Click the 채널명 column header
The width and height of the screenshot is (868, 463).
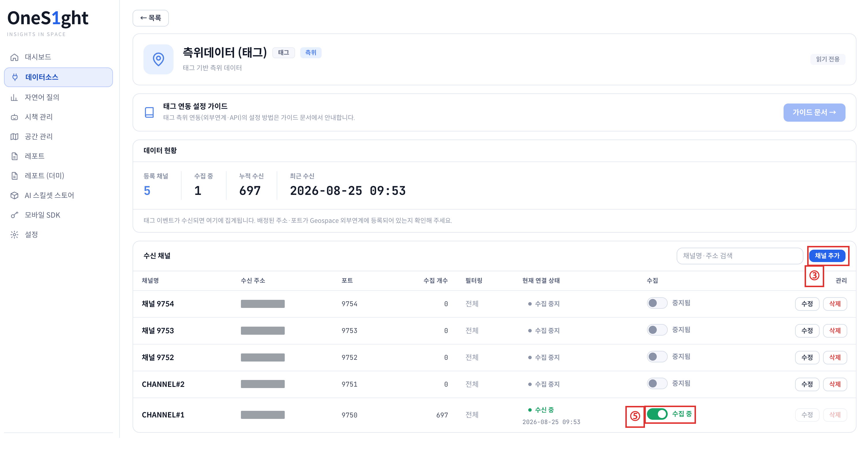[150, 280]
